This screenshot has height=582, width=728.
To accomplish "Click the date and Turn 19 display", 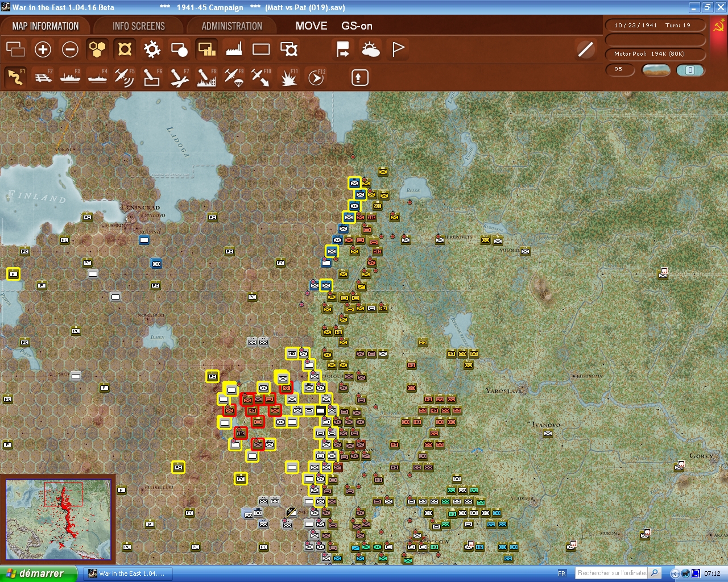I will click(655, 26).
